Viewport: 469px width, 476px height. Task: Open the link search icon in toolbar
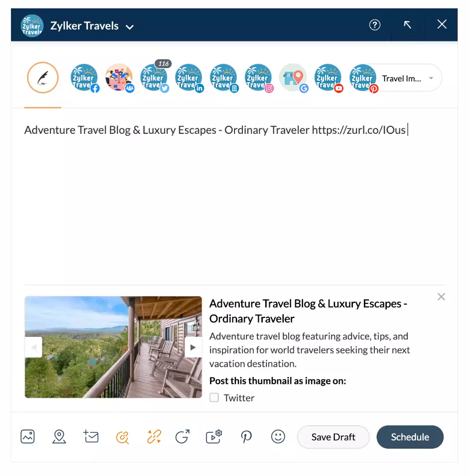pyautogui.click(x=123, y=437)
